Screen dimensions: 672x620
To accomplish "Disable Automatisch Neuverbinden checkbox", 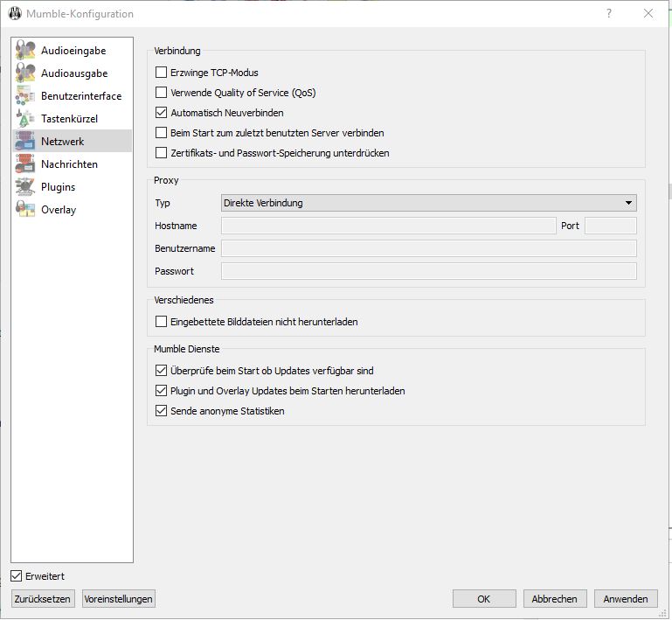I will 161,113.
